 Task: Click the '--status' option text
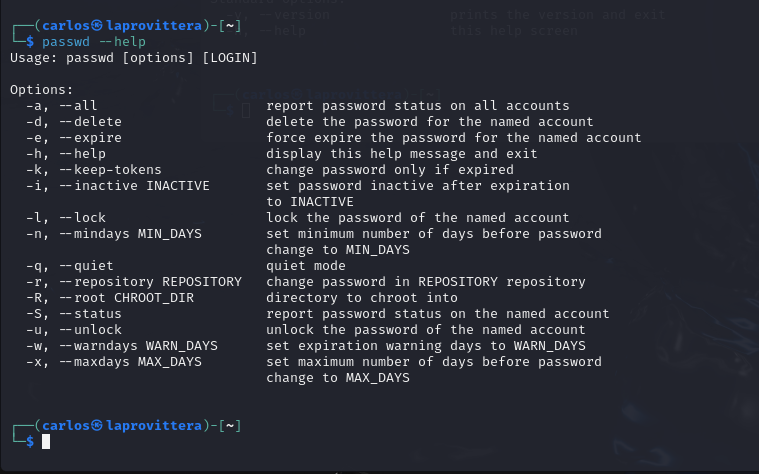click(91, 314)
